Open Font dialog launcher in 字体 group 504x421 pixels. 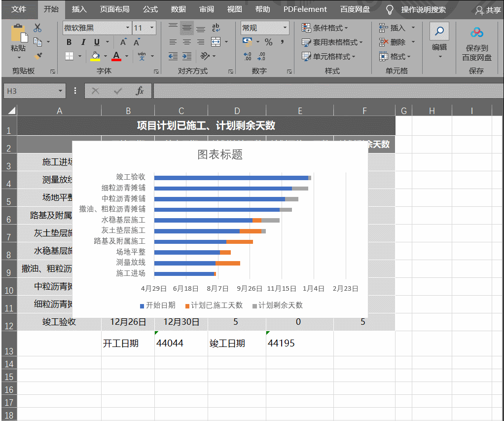156,72
